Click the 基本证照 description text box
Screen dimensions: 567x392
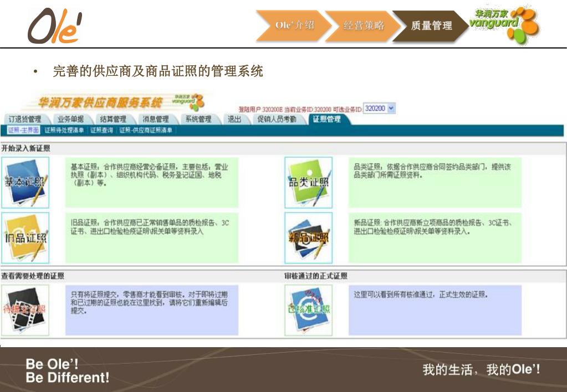[152, 183]
